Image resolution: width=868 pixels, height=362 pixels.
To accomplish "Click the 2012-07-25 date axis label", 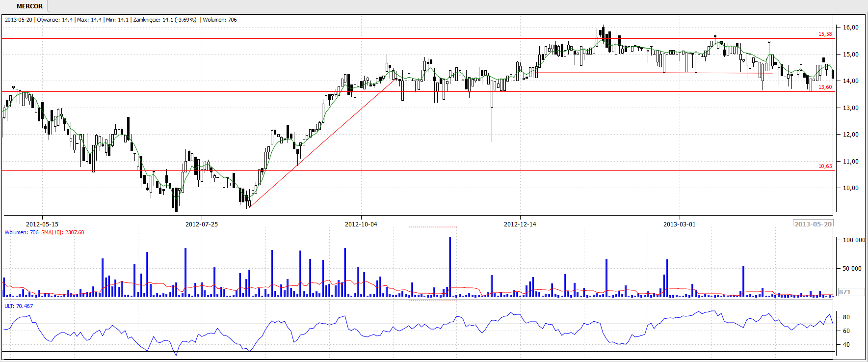I will (x=202, y=224).
